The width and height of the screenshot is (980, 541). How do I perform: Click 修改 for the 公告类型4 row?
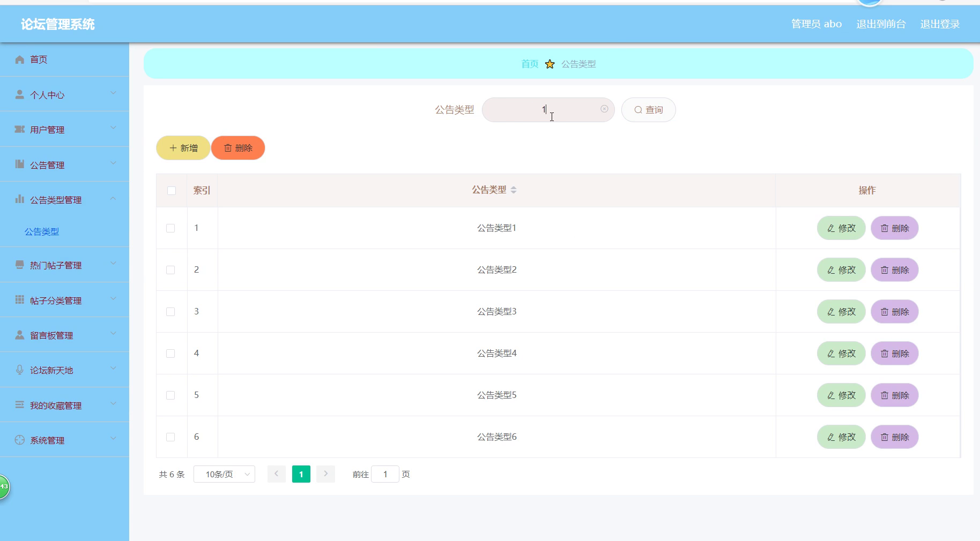pyautogui.click(x=841, y=354)
